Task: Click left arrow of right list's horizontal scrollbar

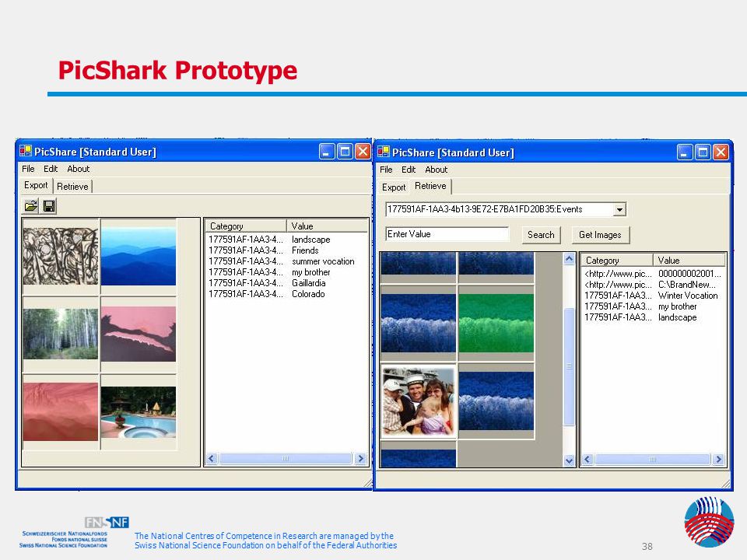Action: point(587,460)
